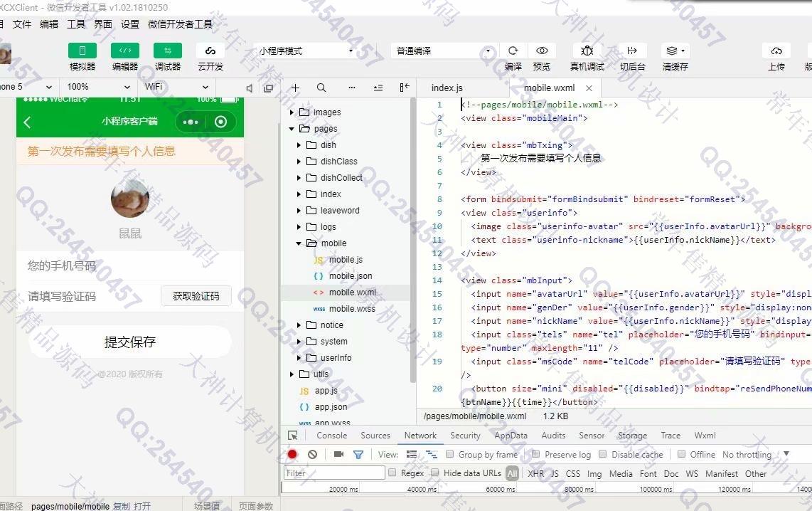Start real device debugging (真机调试)
The image size is (812, 511).
click(587, 51)
